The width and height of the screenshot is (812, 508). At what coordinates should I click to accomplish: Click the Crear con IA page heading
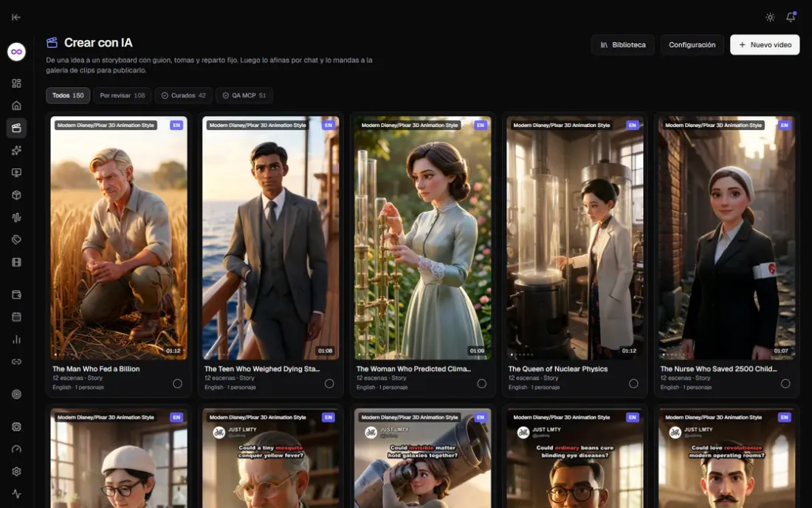98,43
